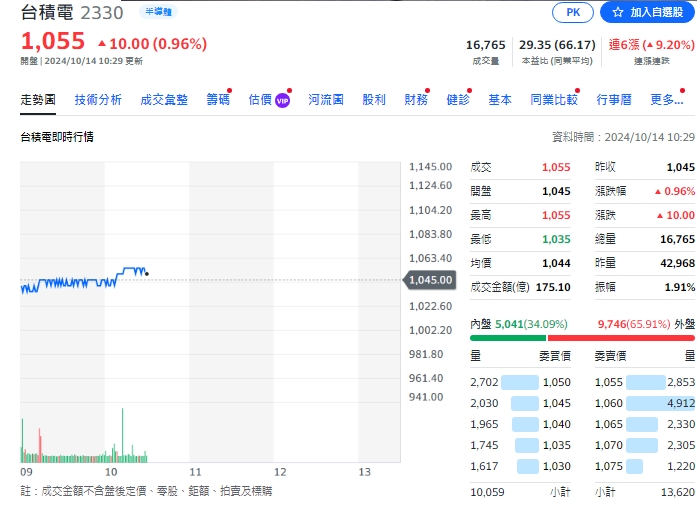Click the ask price 1,075
The width and height of the screenshot is (697, 509).
point(609,466)
